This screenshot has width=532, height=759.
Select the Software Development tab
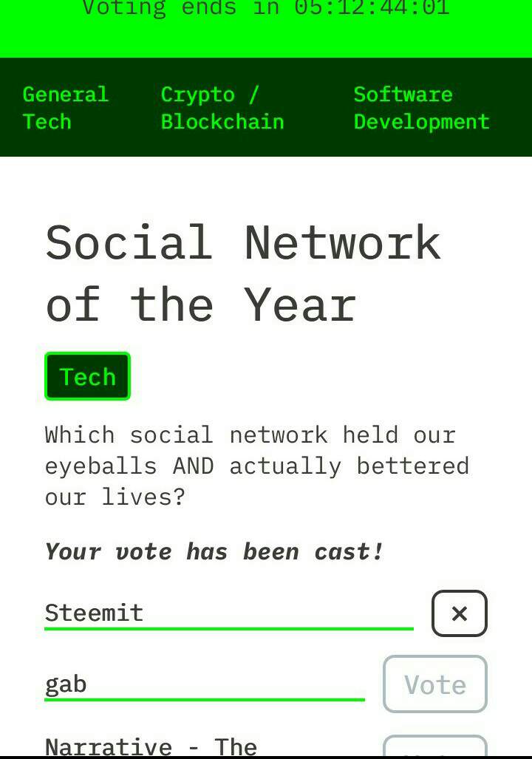click(x=421, y=108)
